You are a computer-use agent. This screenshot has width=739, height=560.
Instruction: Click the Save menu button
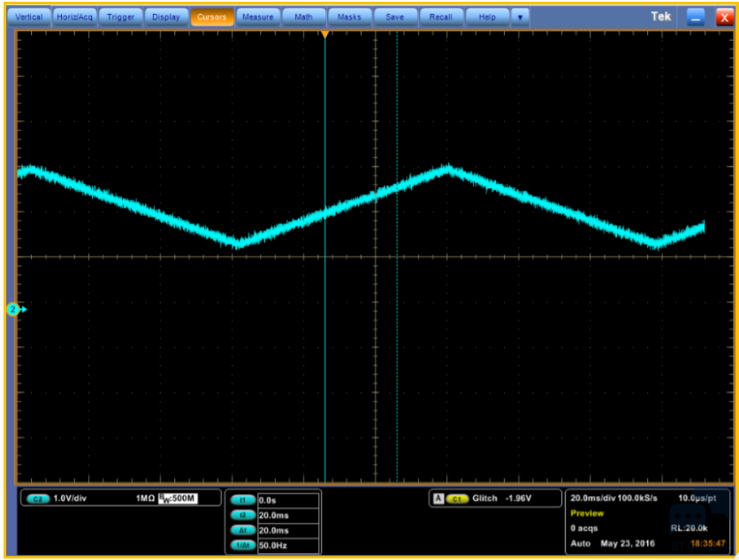395,17
